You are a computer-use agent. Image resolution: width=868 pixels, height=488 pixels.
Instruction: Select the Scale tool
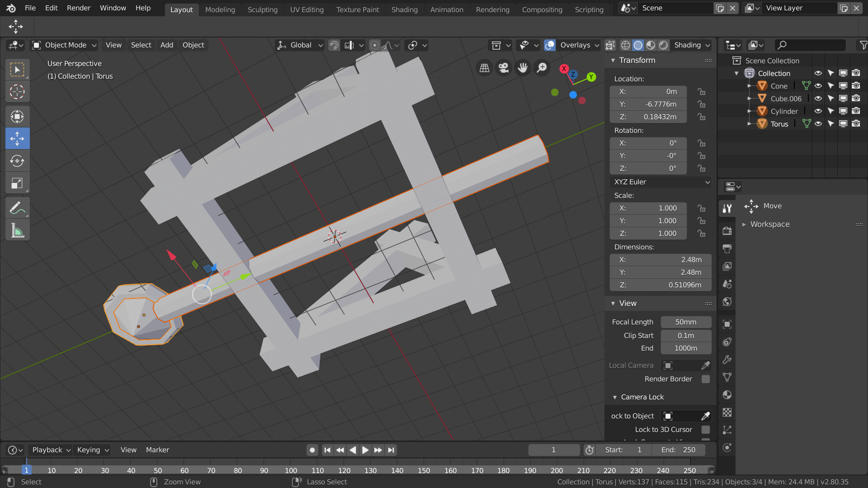click(17, 183)
